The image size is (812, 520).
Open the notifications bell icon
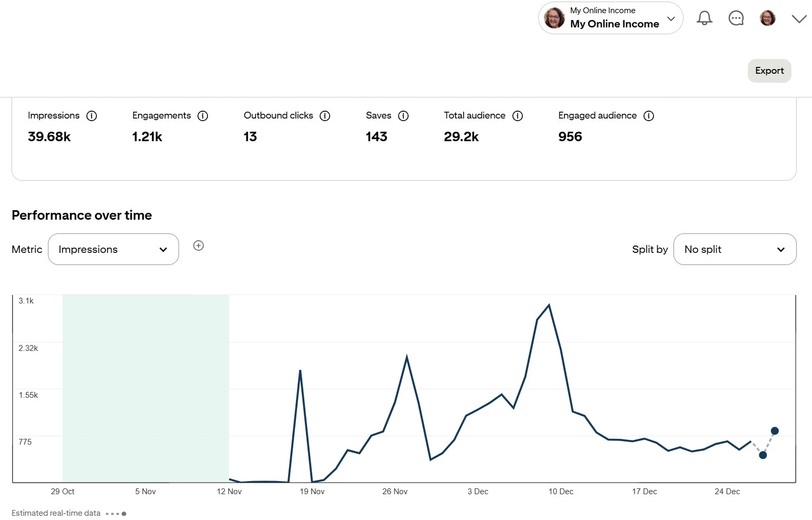pyautogui.click(x=704, y=18)
